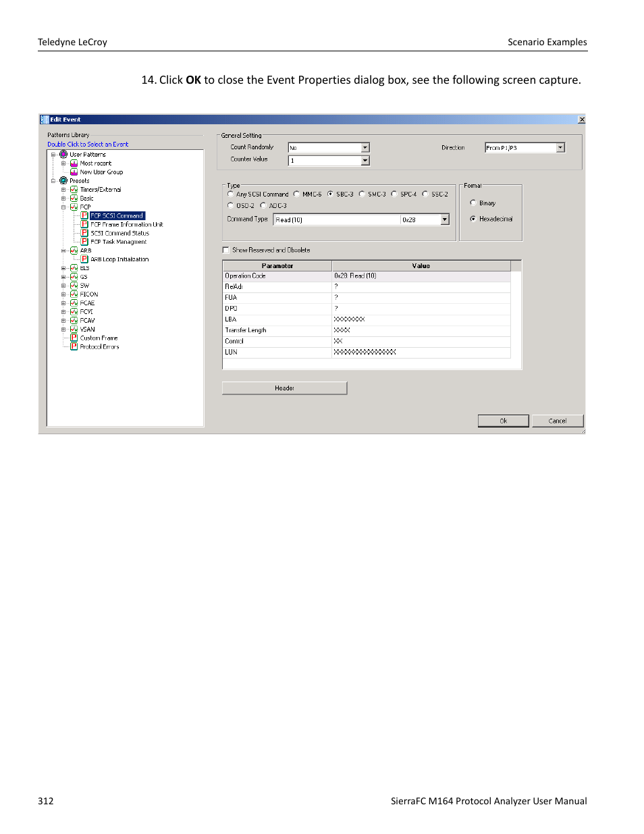Open the Command Type dropdown arrow

point(445,219)
